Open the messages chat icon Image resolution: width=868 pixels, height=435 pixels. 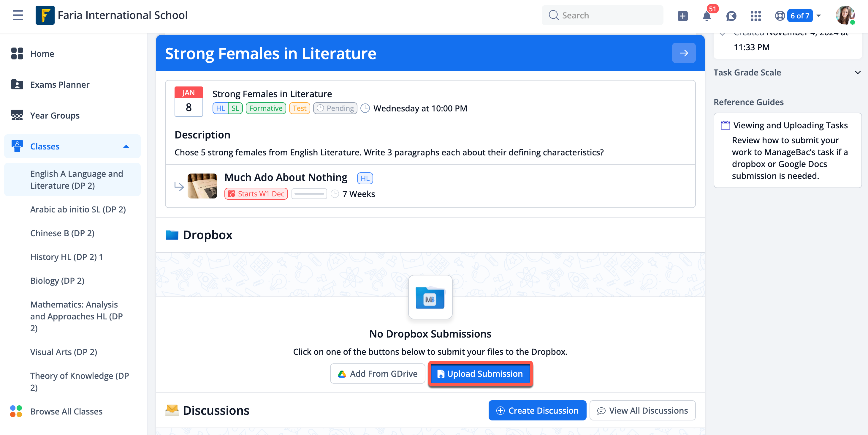tap(731, 16)
